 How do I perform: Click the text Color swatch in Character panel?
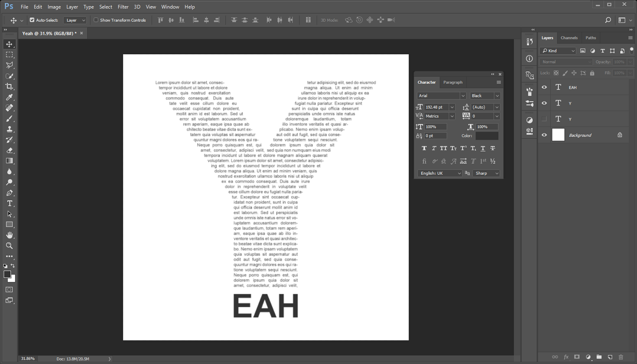coord(486,135)
